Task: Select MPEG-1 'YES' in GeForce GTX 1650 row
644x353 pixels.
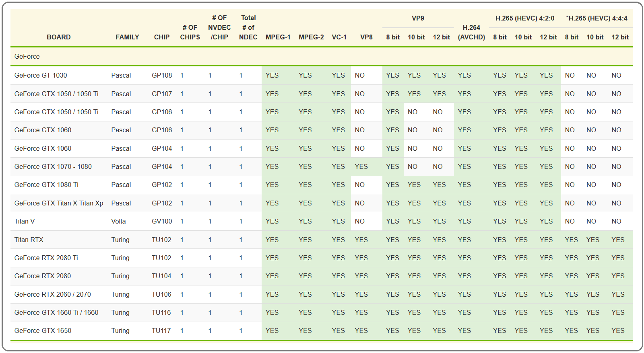Action: pyautogui.click(x=272, y=330)
